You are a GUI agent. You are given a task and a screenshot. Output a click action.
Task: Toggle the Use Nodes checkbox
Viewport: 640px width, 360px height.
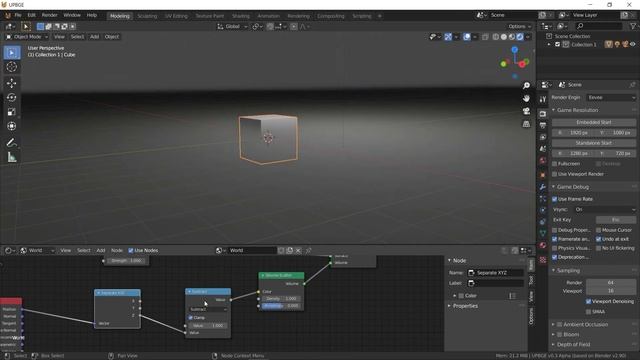(x=131, y=251)
